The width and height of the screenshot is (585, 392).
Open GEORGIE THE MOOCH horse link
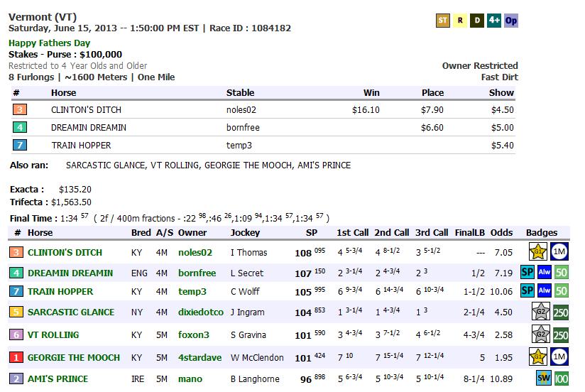click(x=74, y=357)
